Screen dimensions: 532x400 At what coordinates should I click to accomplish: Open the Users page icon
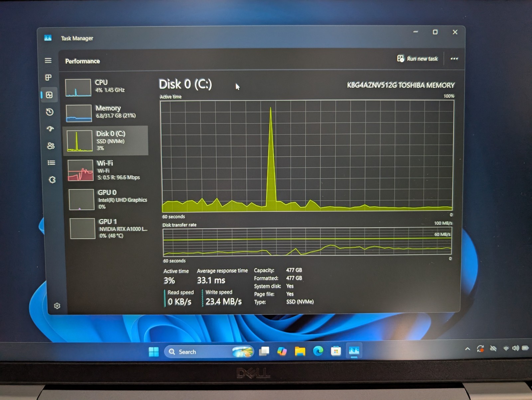(51, 146)
